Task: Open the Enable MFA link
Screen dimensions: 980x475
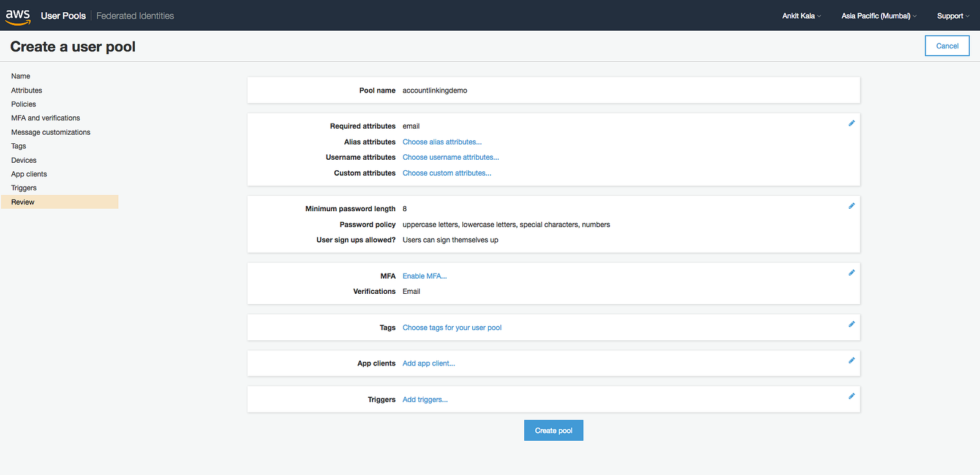Action: tap(424, 276)
